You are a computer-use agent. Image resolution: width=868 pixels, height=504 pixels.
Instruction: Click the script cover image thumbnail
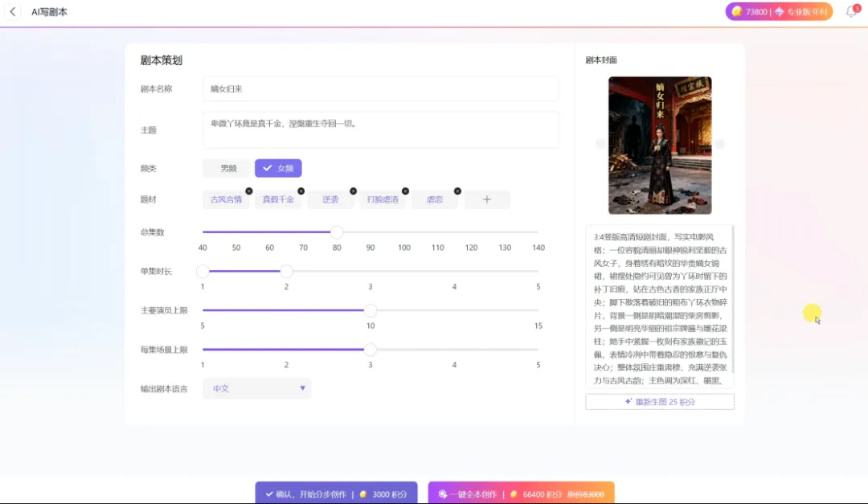[660, 145]
